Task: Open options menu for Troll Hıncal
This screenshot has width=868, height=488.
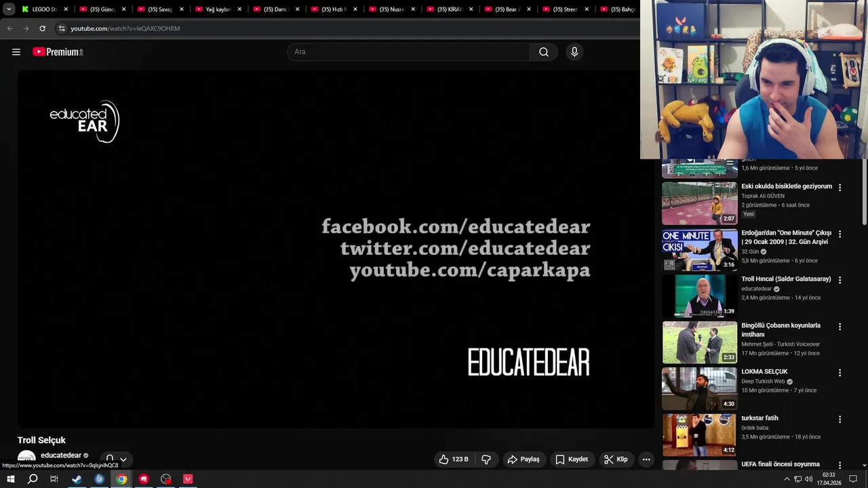Action: [x=840, y=280]
